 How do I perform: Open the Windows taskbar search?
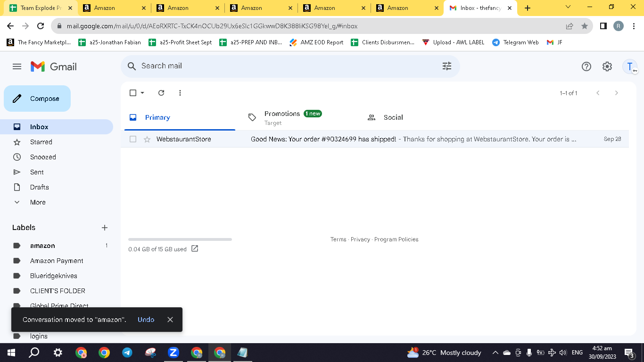coord(34,353)
